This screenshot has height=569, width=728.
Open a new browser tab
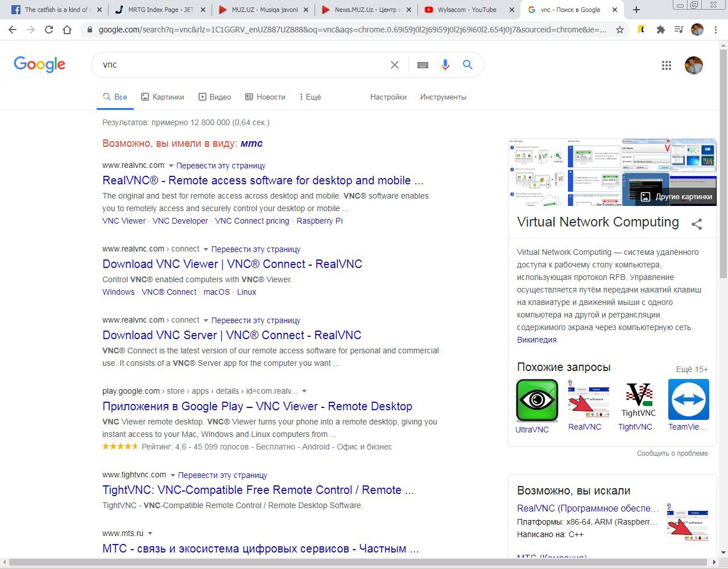click(x=636, y=10)
